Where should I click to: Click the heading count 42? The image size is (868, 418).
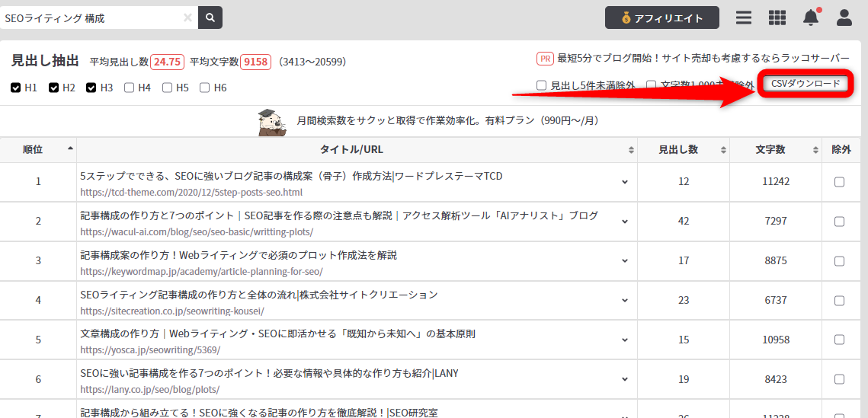684,221
